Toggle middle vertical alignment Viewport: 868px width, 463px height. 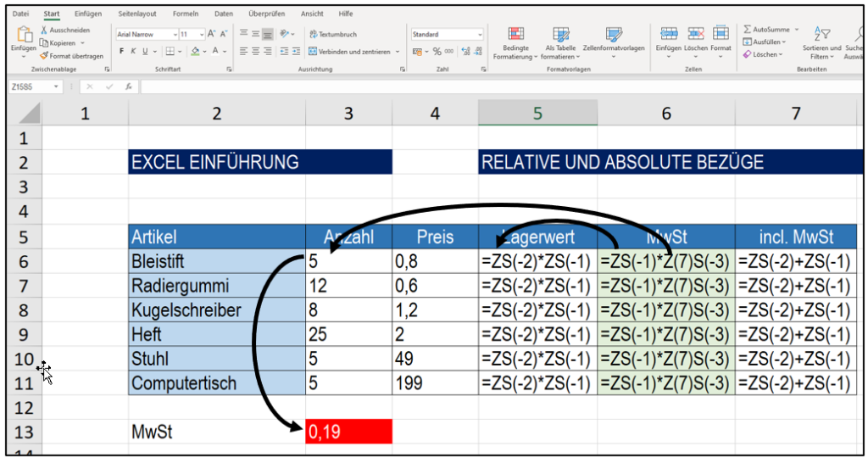pyautogui.click(x=256, y=34)
